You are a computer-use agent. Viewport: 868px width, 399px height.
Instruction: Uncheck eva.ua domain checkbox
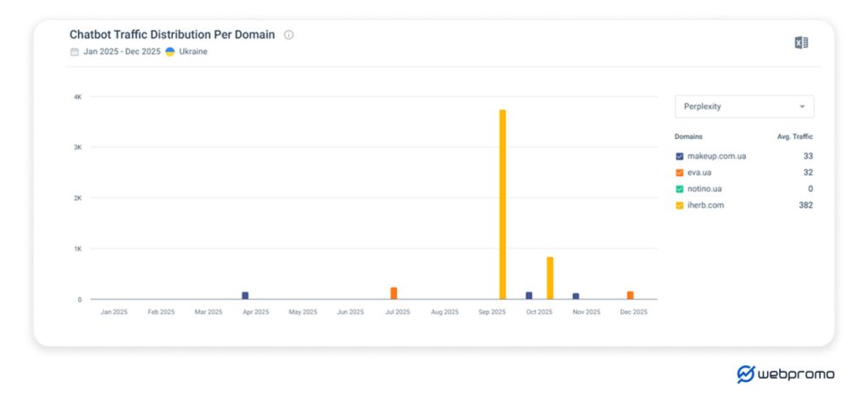tap(679, 173)
